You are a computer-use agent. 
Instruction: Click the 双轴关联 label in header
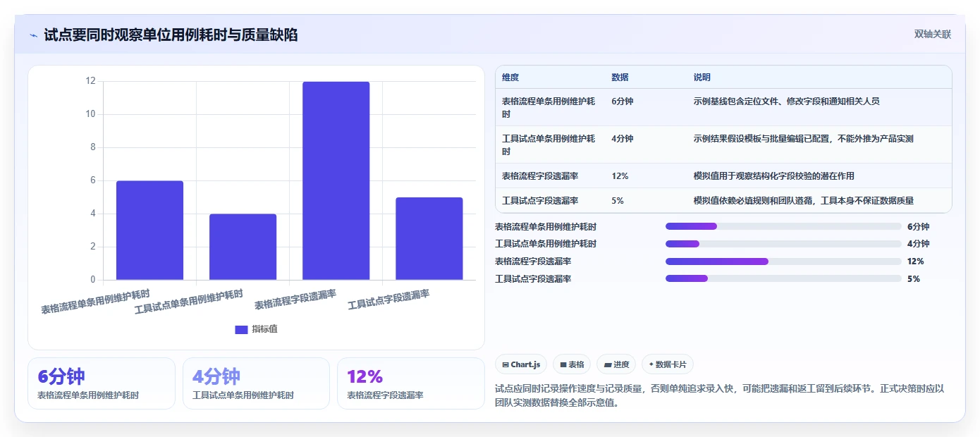click(x=933, y=35)
